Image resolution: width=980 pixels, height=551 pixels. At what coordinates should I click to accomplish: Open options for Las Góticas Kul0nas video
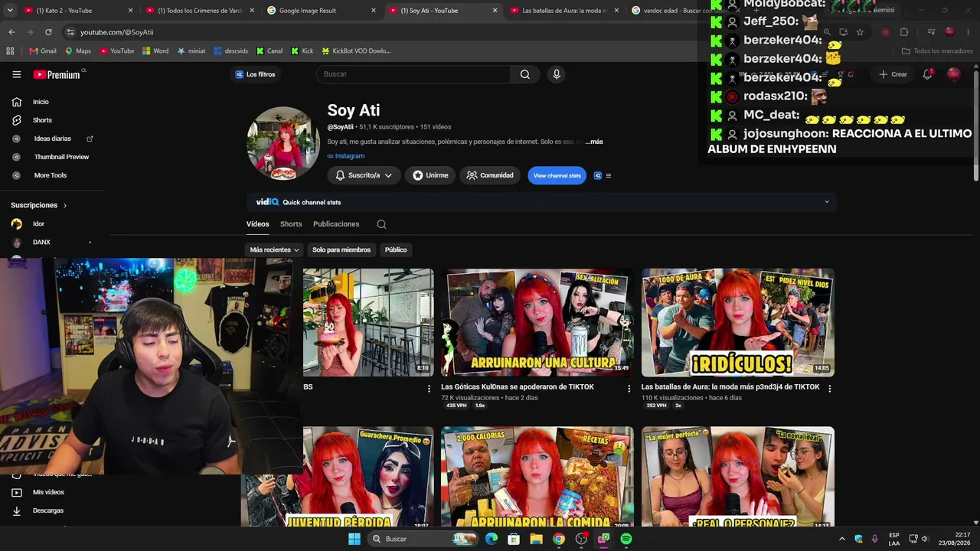click(629, 388)
